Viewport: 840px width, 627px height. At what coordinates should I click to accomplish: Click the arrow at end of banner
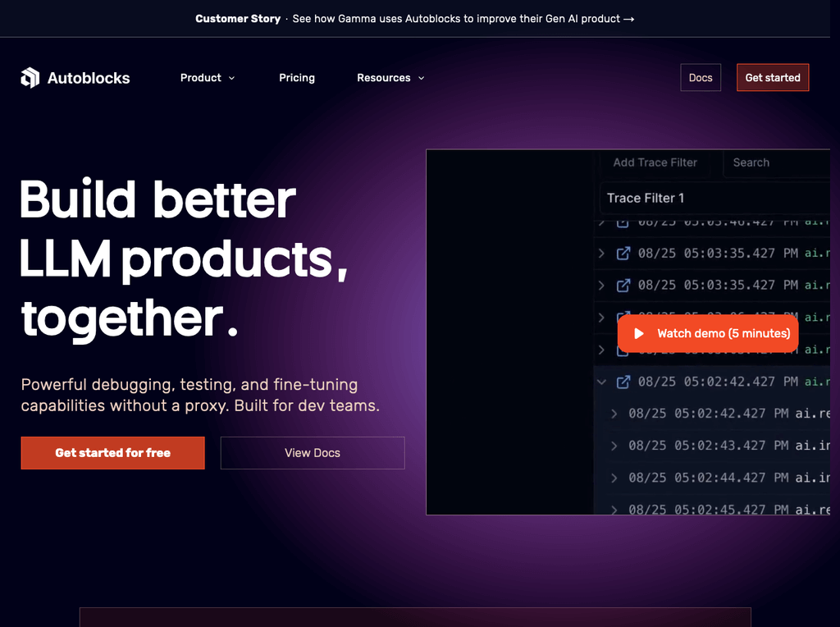(x=629, y=20)
